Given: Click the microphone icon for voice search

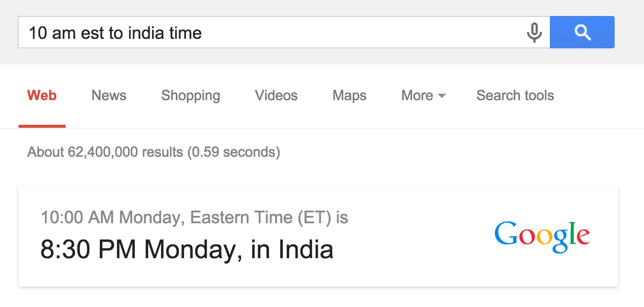Looking at the screenshot, I should pos(535,32).
